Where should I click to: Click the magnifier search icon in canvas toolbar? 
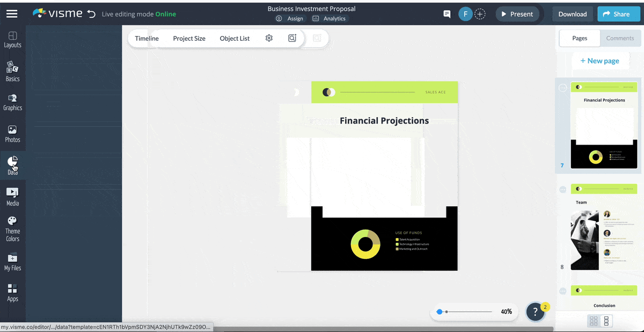[x=292, y=38]
